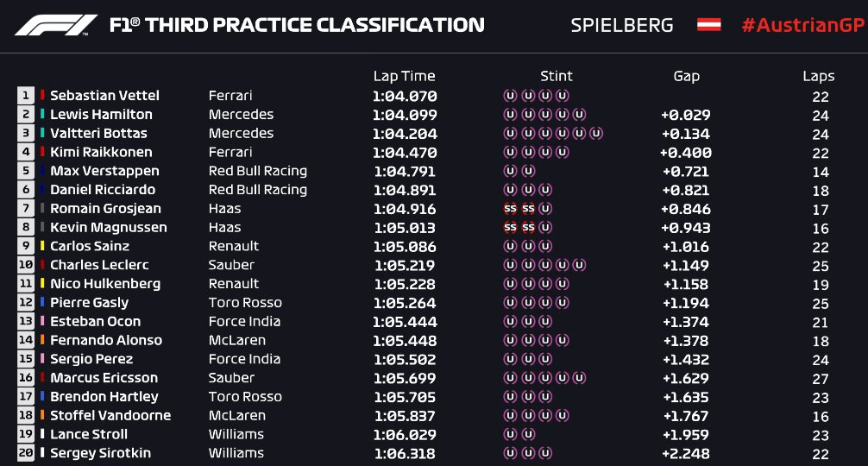Click first supersoft tyre icon for Romain Grosjean
868x466 pixels.
click(510, 209)
